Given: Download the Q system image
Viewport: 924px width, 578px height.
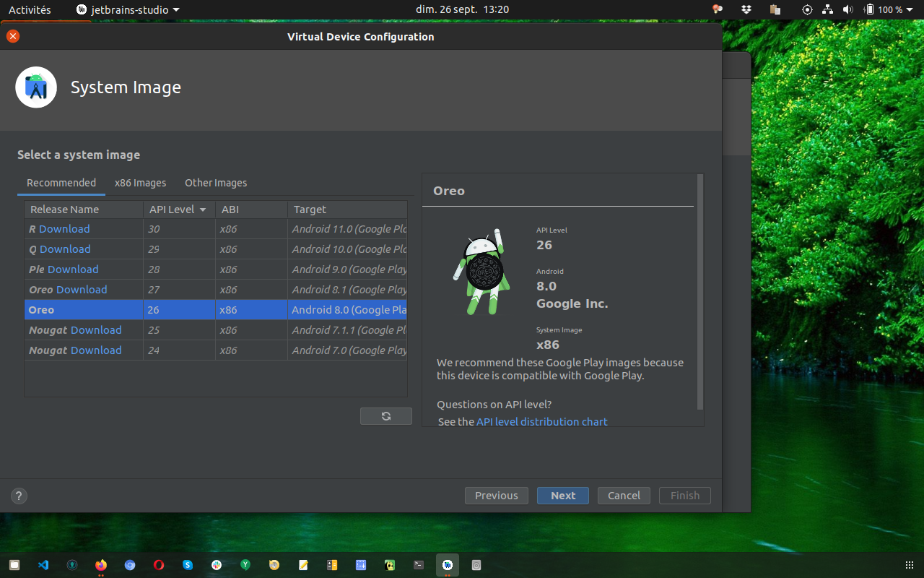Looking at the screenshot, I should 65,249.
